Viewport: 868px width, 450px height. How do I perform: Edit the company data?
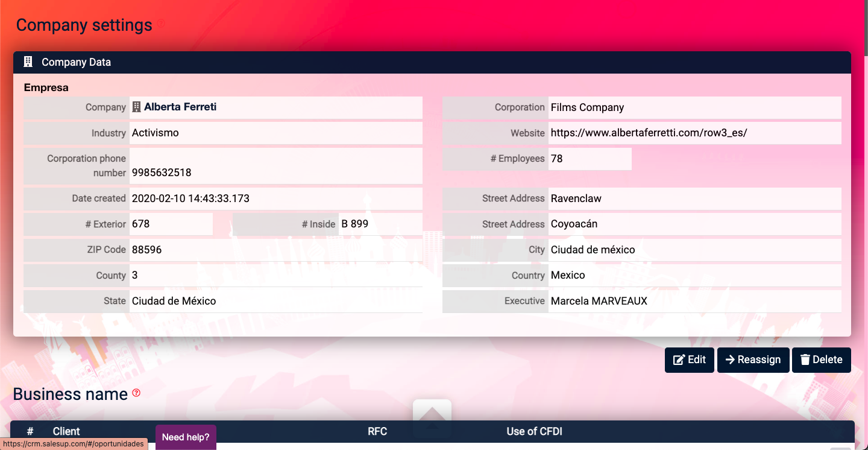pos(690,360)
